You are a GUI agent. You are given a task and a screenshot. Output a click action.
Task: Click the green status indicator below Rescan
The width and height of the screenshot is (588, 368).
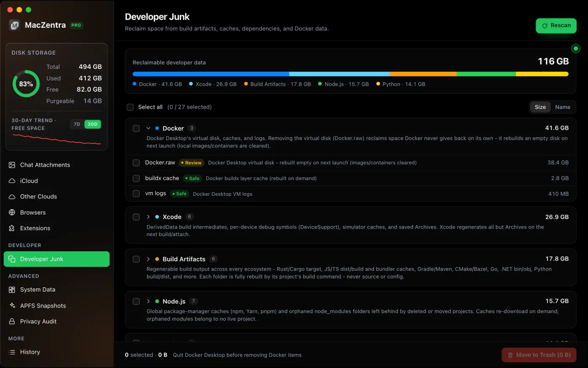pos(576,49)
